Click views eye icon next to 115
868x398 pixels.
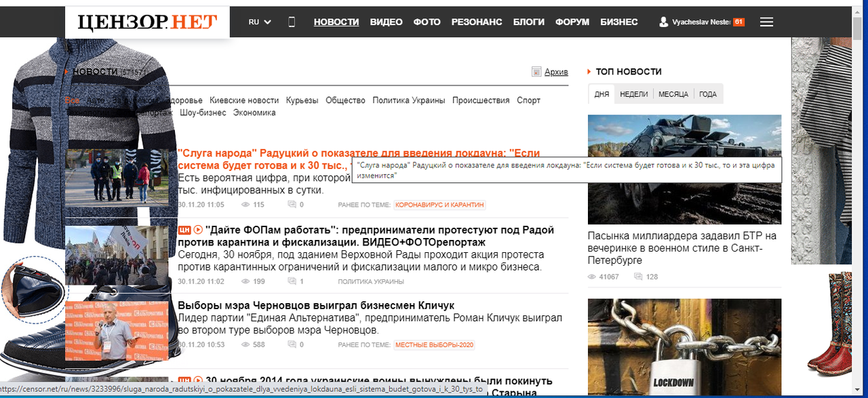click(x=246, y=205)
